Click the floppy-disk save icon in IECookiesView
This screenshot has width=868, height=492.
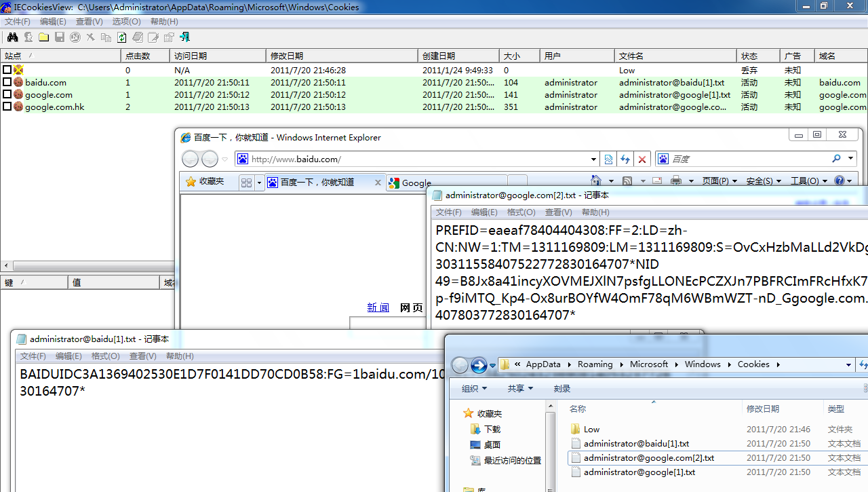[59, 37]
